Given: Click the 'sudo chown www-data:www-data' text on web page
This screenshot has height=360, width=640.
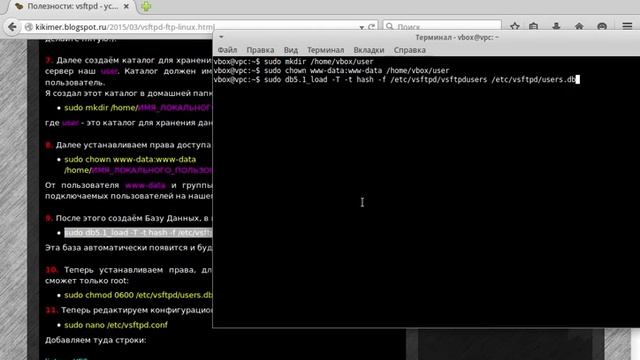Looking at the screenshot, I should tap(130, 159).
